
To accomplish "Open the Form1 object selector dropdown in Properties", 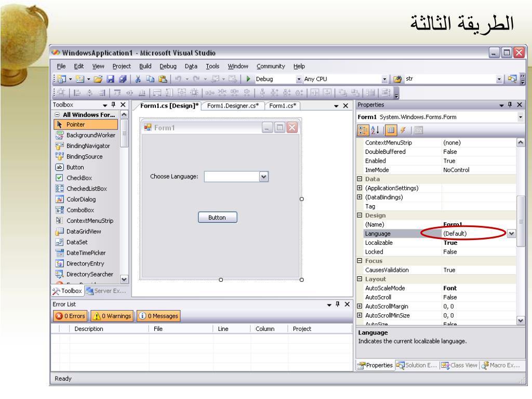I will coord(520,117).
